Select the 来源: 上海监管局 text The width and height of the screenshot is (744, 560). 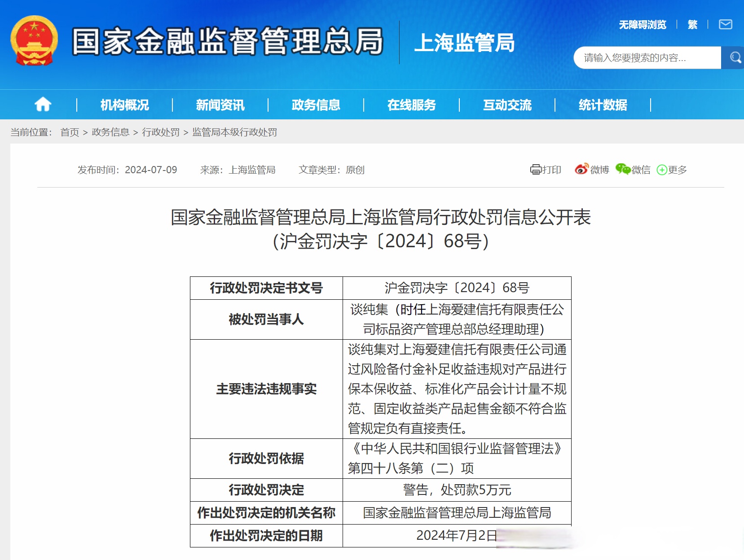tap(238, 170)
